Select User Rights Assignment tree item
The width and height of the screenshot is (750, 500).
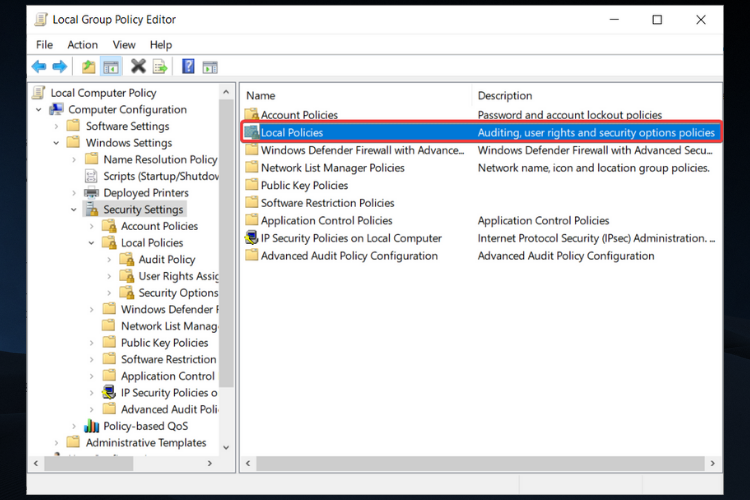[x=178, y=276]
